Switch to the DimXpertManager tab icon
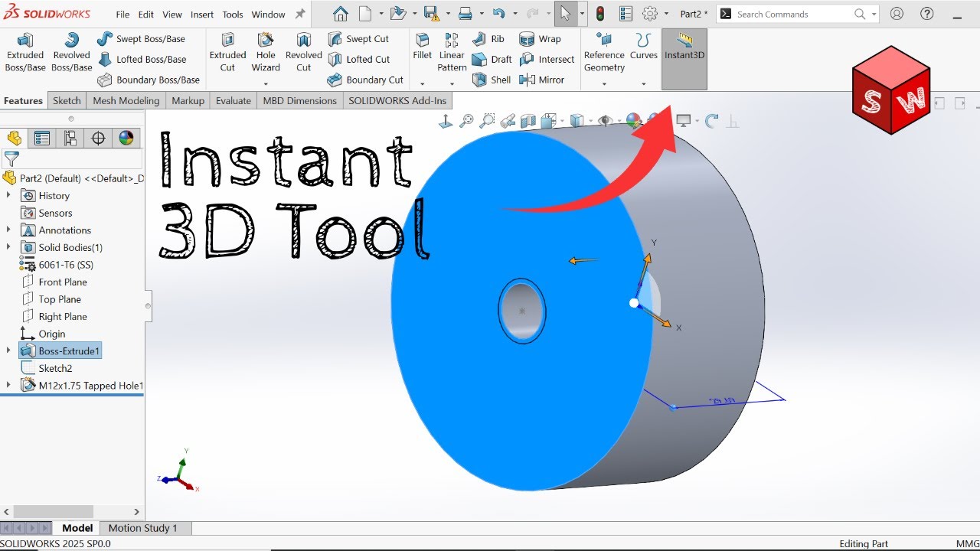Image resolution: width=980 pixels, height=551 pixels. (98, 139)
